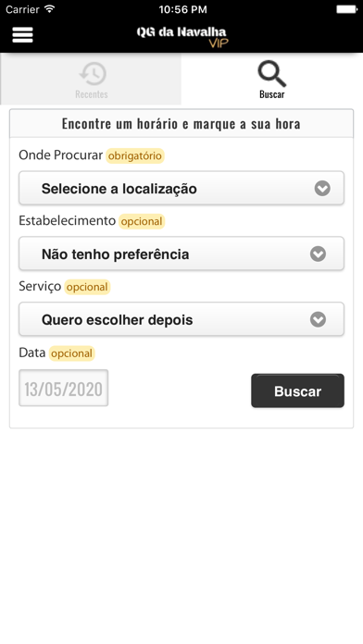Image resolution: width=363 pixels, height=644 pixels.
Task: Expand the Não tenho preferência dropdown
Action: tap(181, 254)
